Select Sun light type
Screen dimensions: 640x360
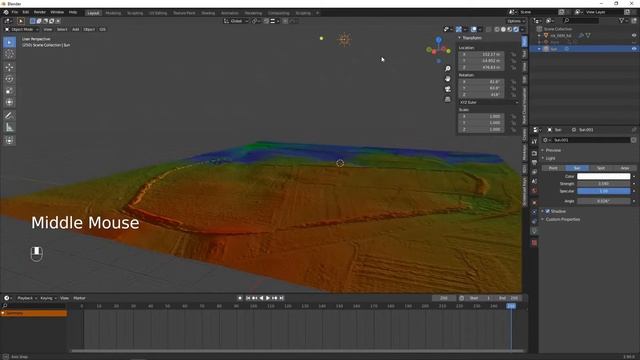pyautogui.click(x=577, y=168)
